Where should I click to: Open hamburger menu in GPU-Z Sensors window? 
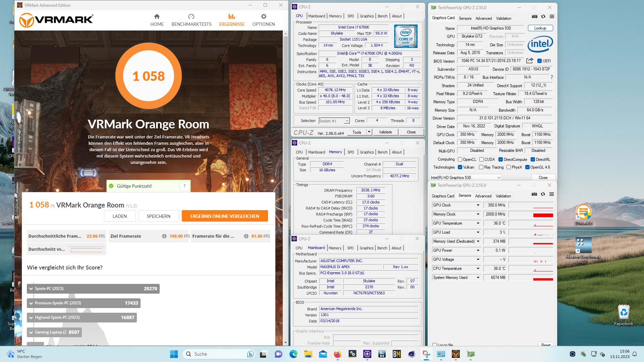[x=551, y=194]
